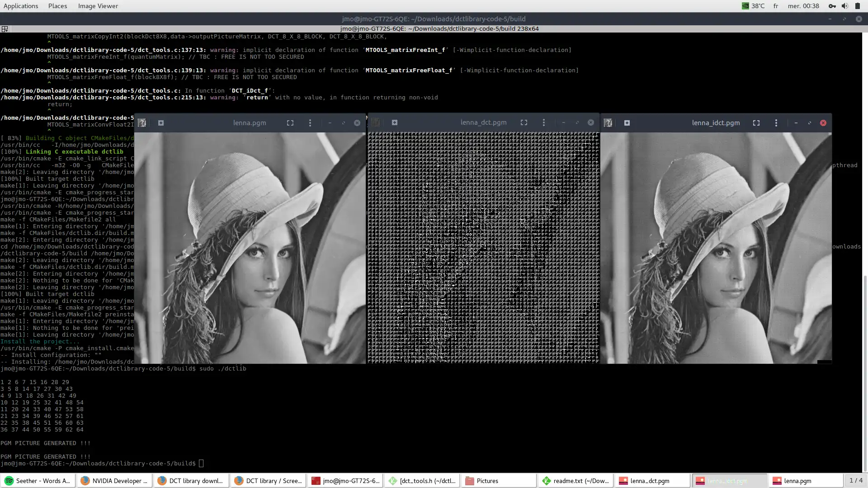Click the plus icon in lenna_idct.pgm window
The width and height of the screenshot is (868, 488).
click(x=627, y=123)
